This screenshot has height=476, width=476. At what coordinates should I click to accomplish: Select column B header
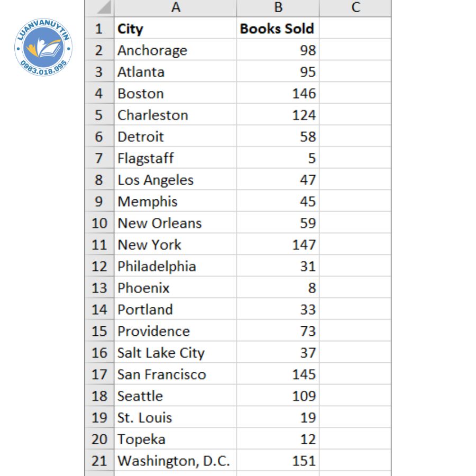point(278,7)
